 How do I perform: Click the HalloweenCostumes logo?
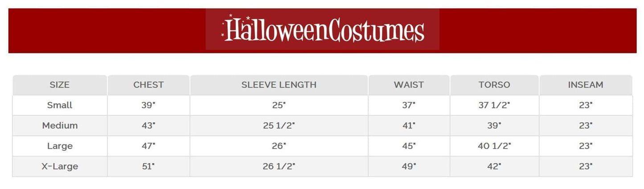tap(322, 30)
